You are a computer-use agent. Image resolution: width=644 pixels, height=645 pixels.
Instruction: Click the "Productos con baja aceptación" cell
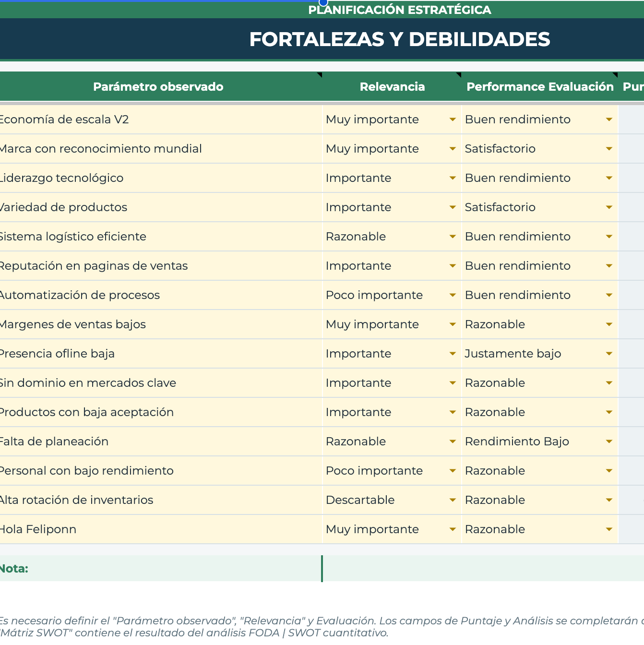161,412
